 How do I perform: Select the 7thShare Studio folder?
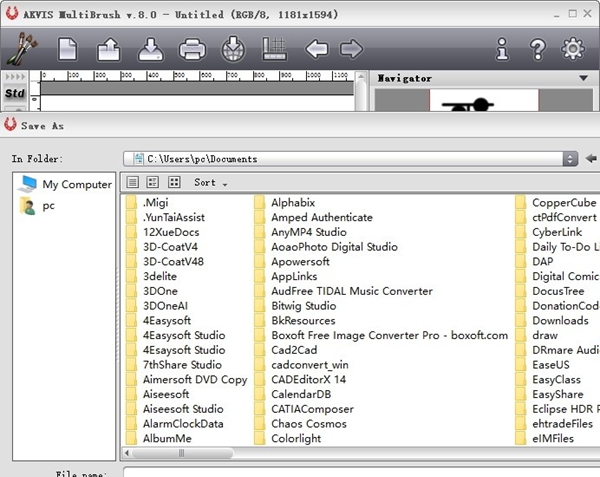pyautogui.click(x=174, y=365)
